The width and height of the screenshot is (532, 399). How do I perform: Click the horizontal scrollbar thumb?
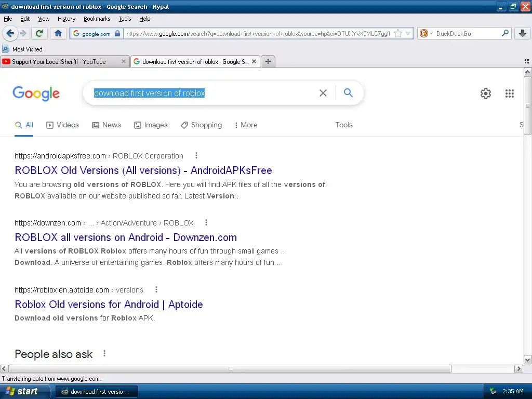[x=230, y=369]
